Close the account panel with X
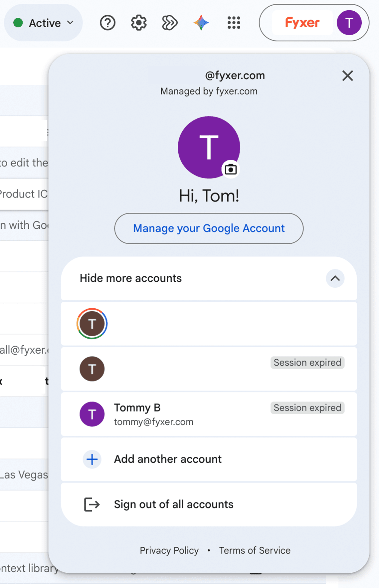Viewport: 379px width, 588px height. (x=347, y=76)
